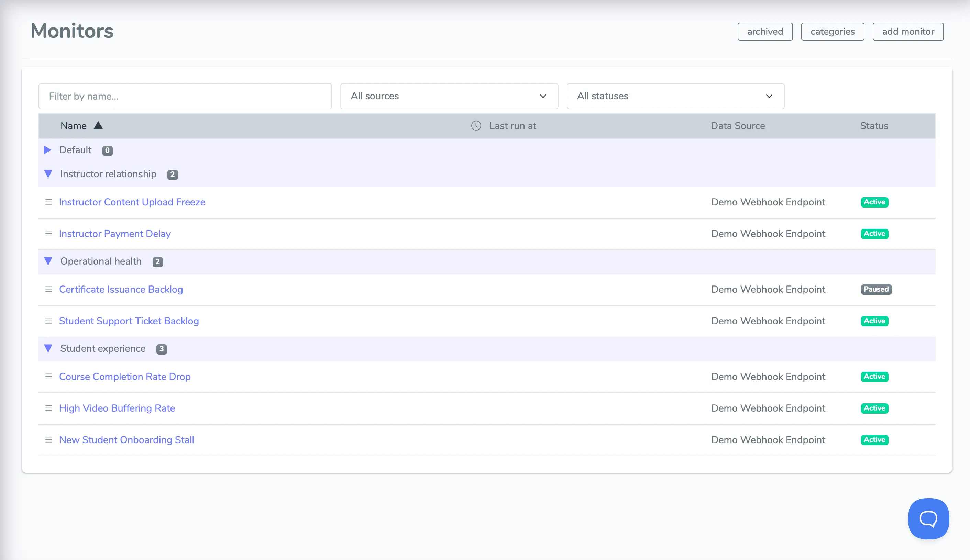Collapse the Operational health group
Image resolution: width=970 pixels, height=560 pixels.
point(48,261)
